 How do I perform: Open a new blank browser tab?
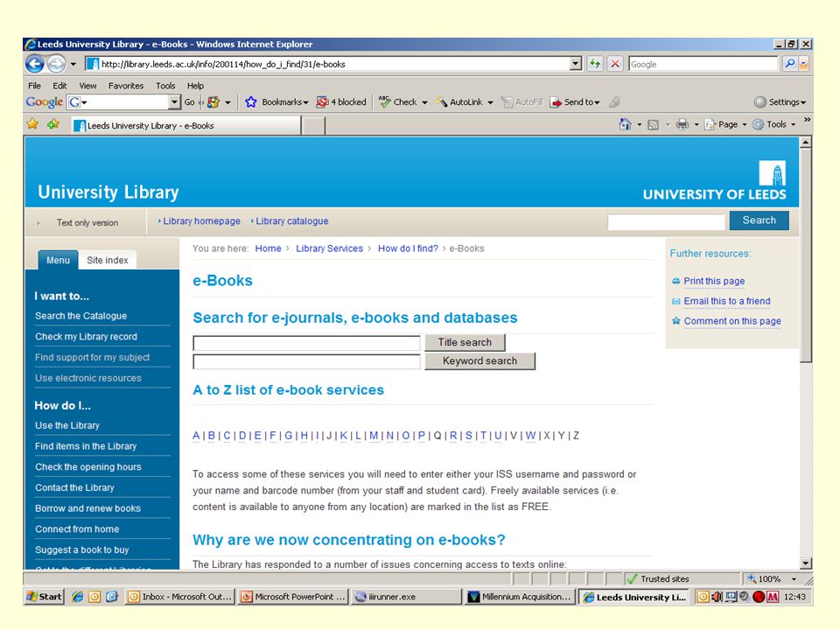(314, 125)
